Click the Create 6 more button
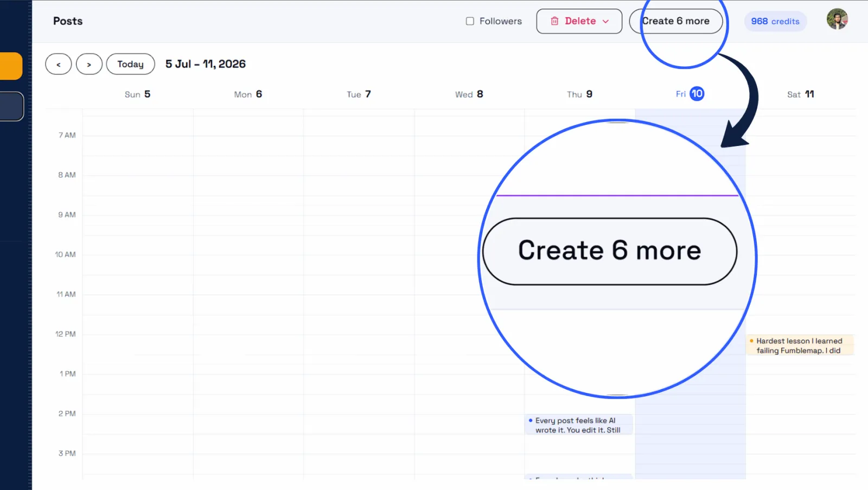 676,21
